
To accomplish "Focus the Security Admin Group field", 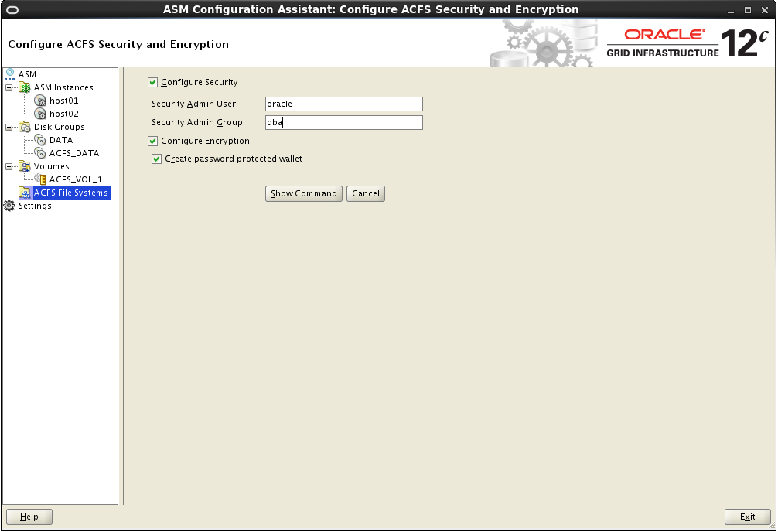I will tap(344, 123).
